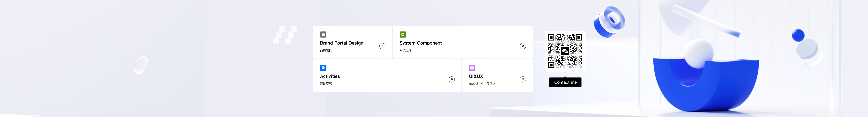Select the Activities title text

(x=330, y=76)
